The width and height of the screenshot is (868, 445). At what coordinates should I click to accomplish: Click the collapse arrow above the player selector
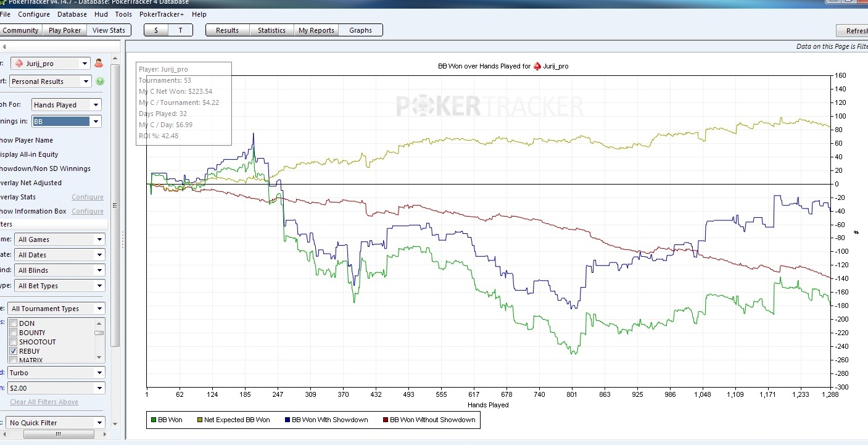[x=4, y=47]
